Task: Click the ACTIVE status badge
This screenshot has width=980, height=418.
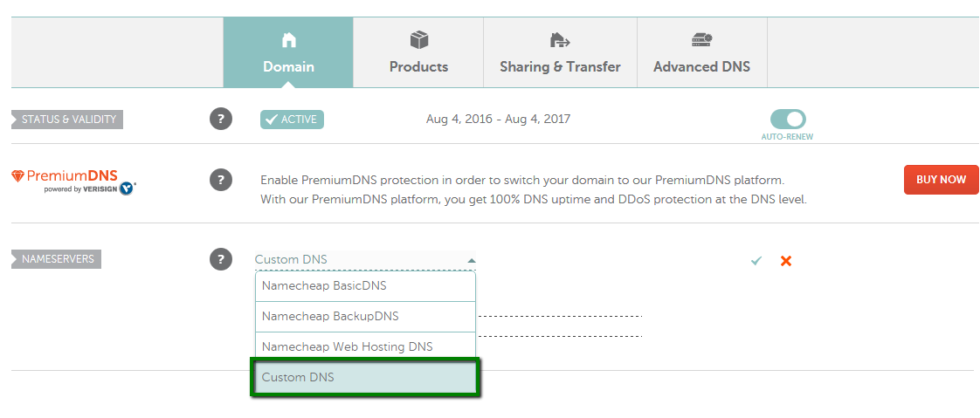Action: [292, 120]
